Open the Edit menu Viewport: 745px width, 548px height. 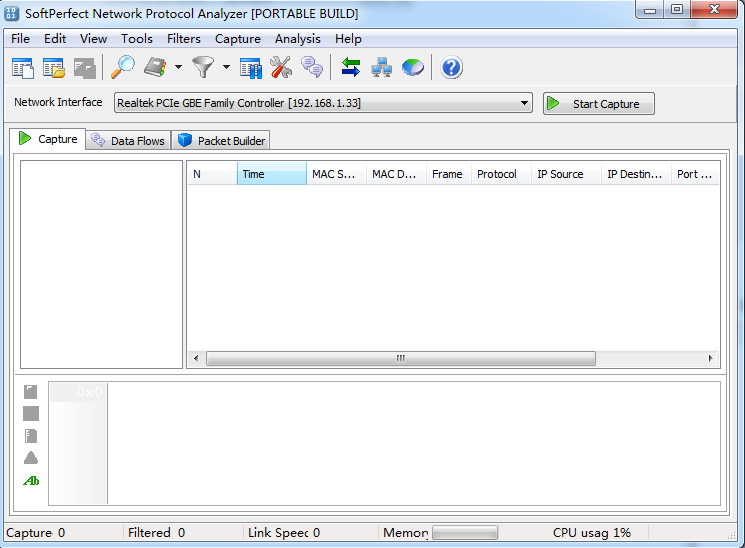point(55,38)
